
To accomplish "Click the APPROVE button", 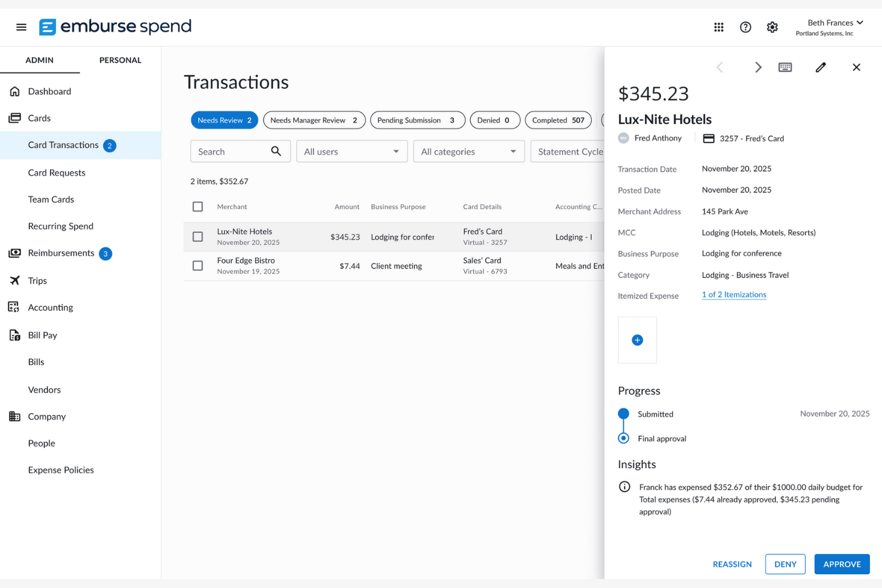I will click(x=841, y=564).
